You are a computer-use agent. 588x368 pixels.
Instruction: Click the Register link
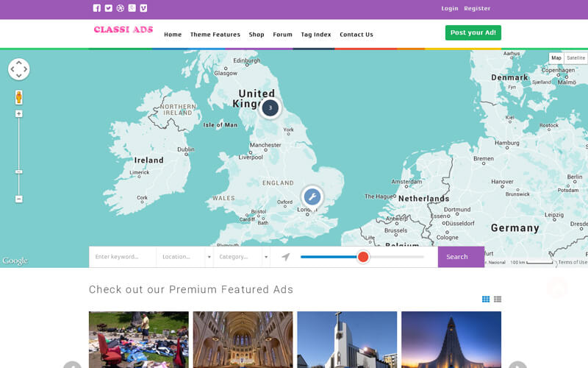pyautogui.click(x=477, y=8)
